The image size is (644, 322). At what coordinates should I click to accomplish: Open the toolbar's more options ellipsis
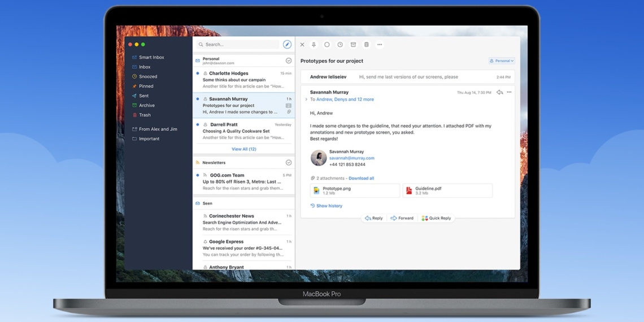click(x=380, y=45)
